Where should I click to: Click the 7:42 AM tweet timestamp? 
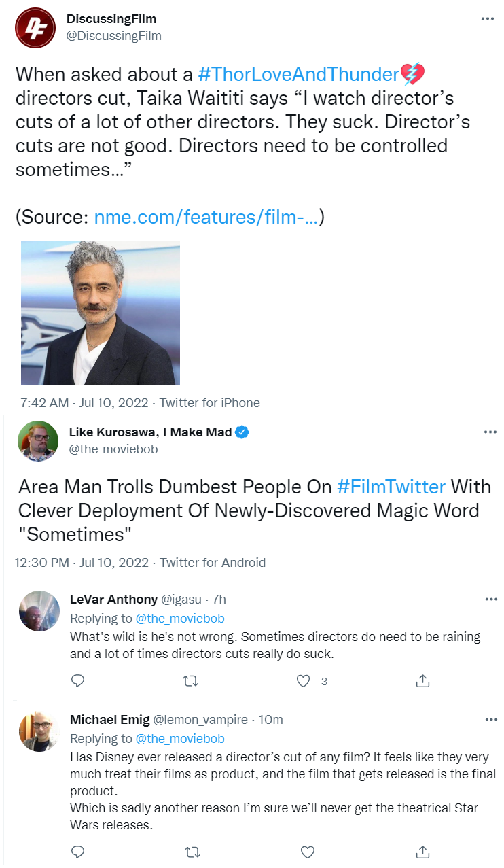(44, 403)
